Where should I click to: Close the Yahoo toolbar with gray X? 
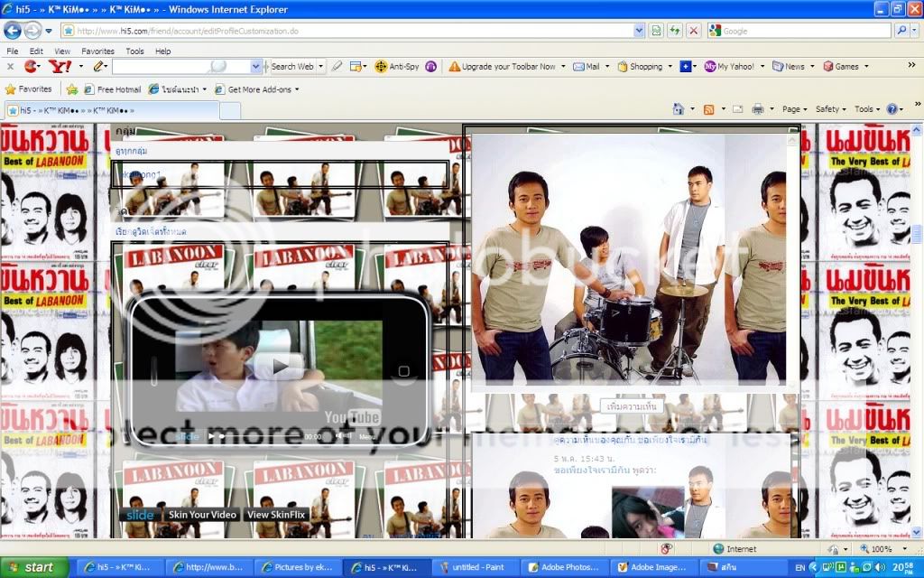(10, 67)
